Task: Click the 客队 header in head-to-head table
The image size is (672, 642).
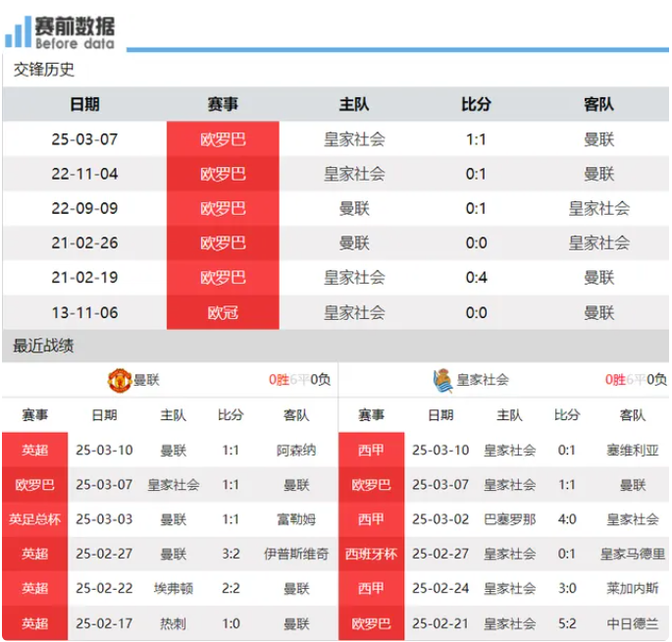Action: 598,104
